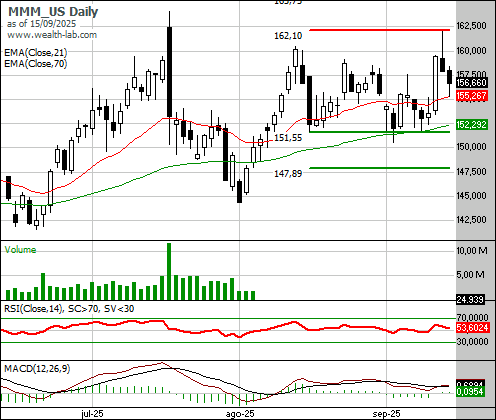Click the 10,00 M volume axis label
Screen dimensions: 496x420
[472, 250]
